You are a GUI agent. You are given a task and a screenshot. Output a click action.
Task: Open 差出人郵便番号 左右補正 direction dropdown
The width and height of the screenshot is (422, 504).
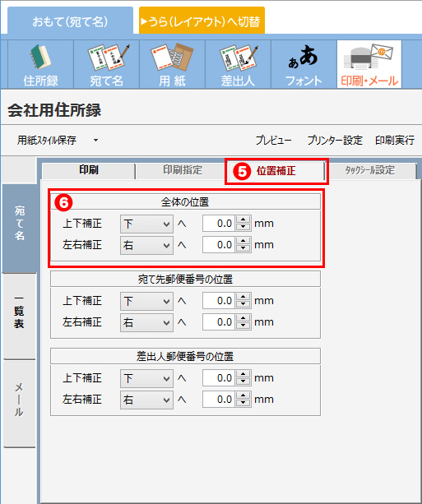(146, 400)
